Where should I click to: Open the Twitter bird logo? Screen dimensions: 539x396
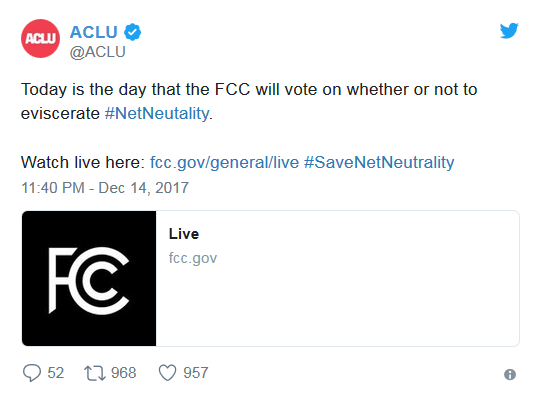509,31
